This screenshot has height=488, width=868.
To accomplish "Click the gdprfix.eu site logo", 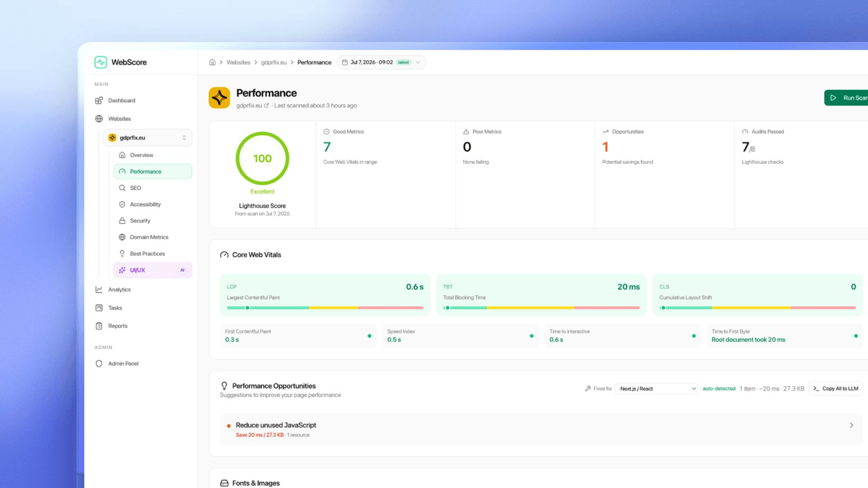I will (x=219, y=98).
